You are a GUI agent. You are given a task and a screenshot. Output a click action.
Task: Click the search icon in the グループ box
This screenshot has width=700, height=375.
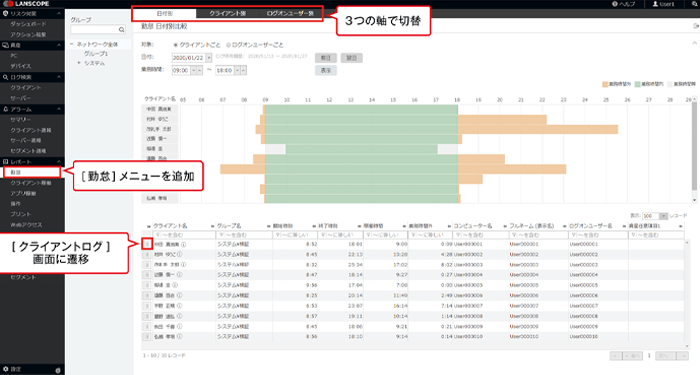point(121,29)
